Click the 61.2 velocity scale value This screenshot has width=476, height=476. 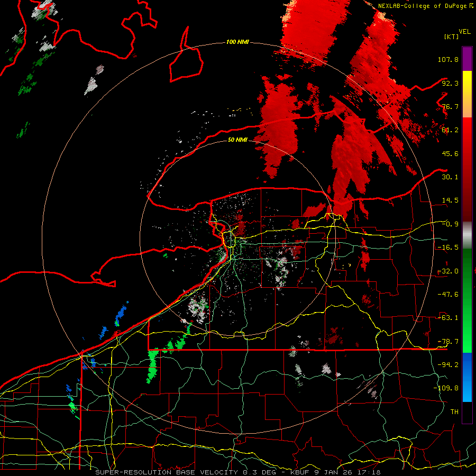[450, 130]
